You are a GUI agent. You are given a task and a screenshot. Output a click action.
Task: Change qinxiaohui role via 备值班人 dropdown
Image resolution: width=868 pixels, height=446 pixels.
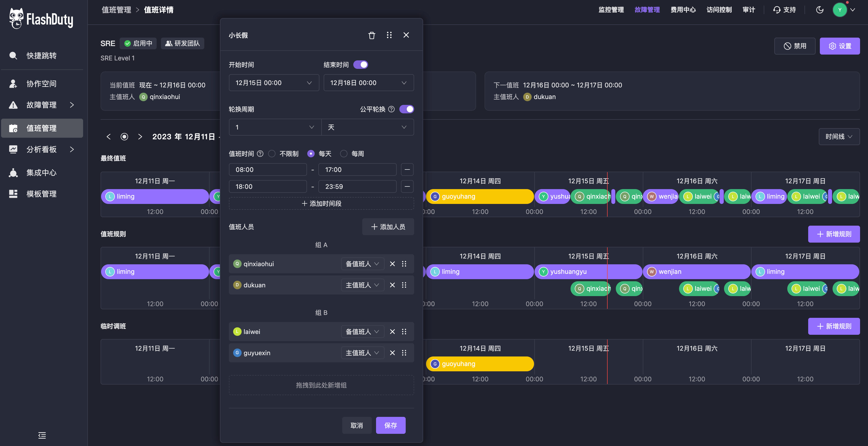(x=362, y=264)
